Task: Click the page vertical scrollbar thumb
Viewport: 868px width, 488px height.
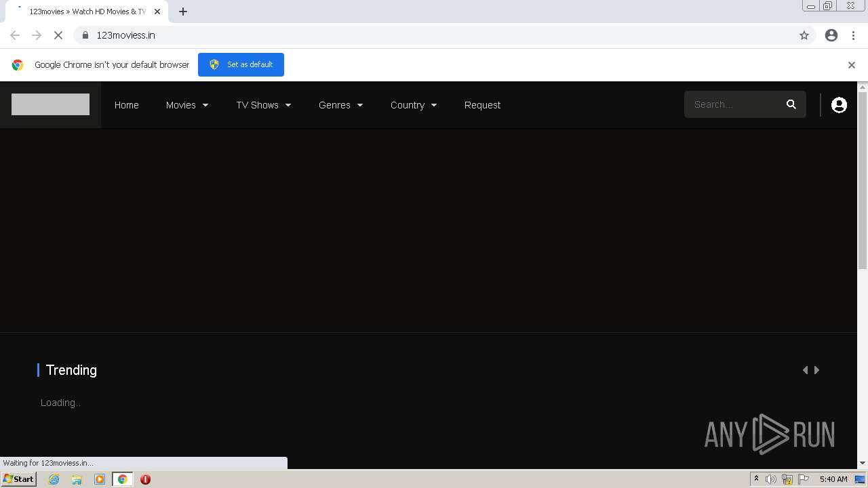Action: pos(863,181)
